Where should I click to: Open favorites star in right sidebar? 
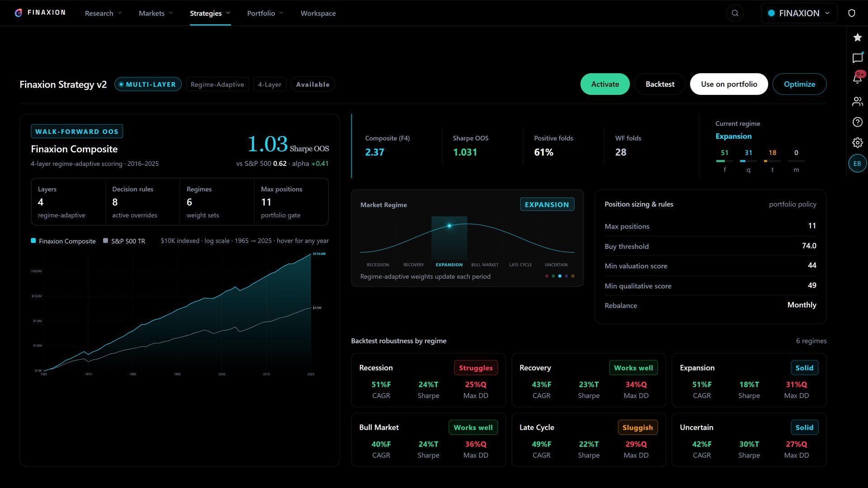click(857, 38)
